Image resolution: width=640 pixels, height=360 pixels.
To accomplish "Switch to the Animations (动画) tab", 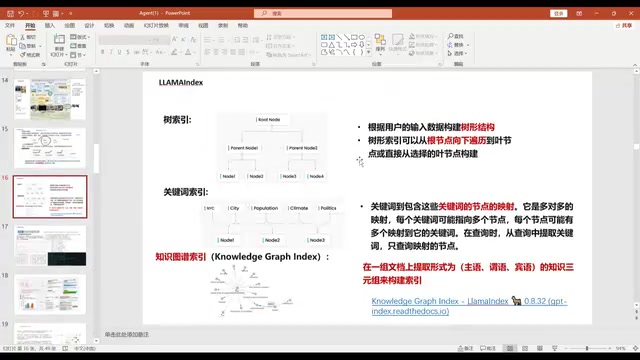I will click(129, 25).
